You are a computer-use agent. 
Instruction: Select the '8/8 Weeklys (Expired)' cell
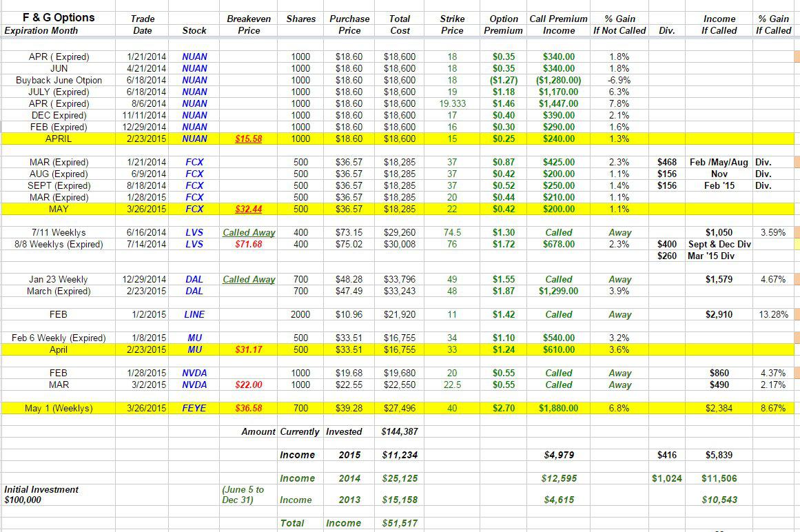pyautogui.click(x=59, y=245)
